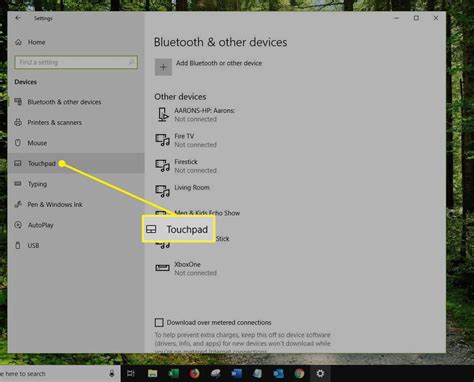
Task: Click the AutoPlay icon in the sidebar
Action: point(18,225)
